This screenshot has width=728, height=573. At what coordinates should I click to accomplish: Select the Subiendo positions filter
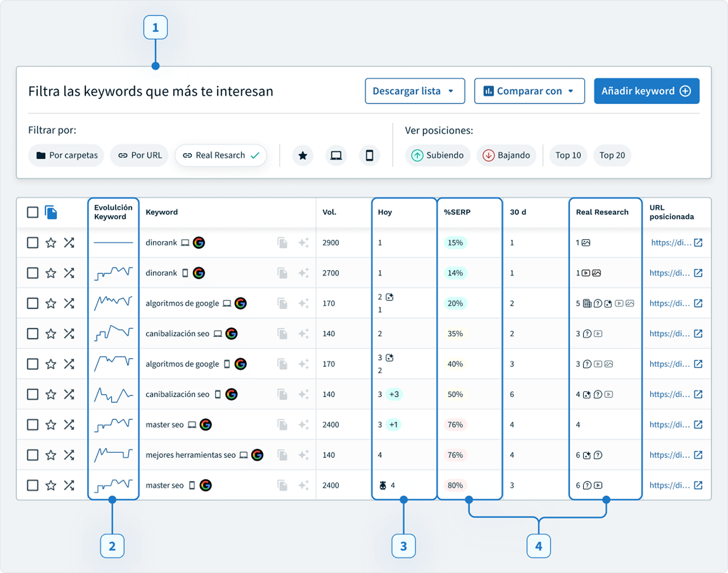point(437,155)
